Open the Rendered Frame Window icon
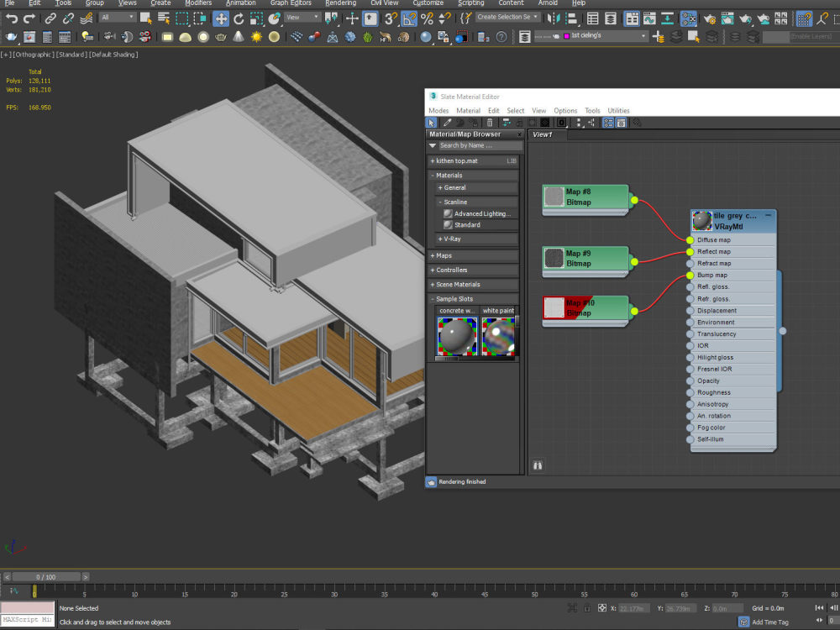 tap(727, 19)
